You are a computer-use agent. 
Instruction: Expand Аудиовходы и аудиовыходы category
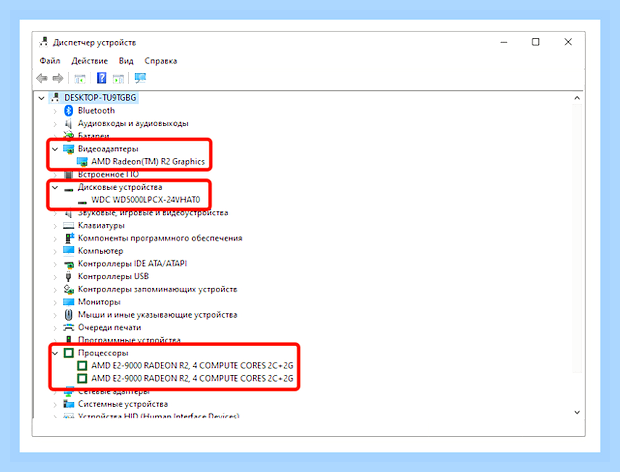coord(55,124)
